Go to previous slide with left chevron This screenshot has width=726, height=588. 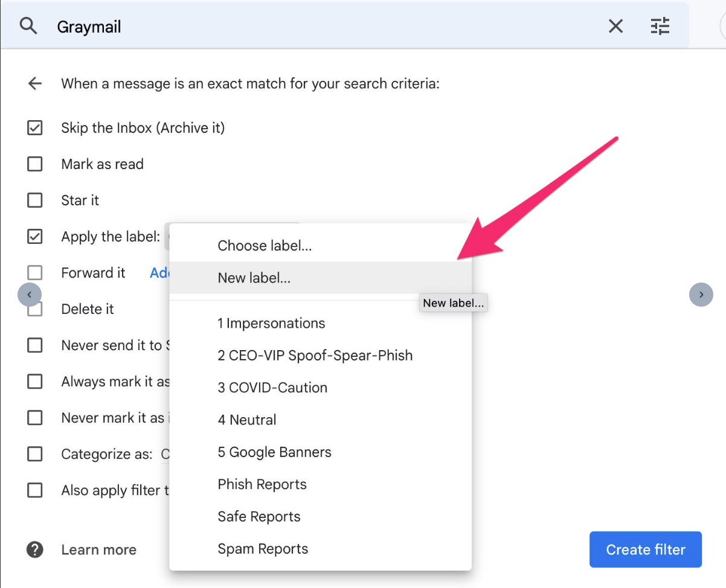click(x=30, y=295)
